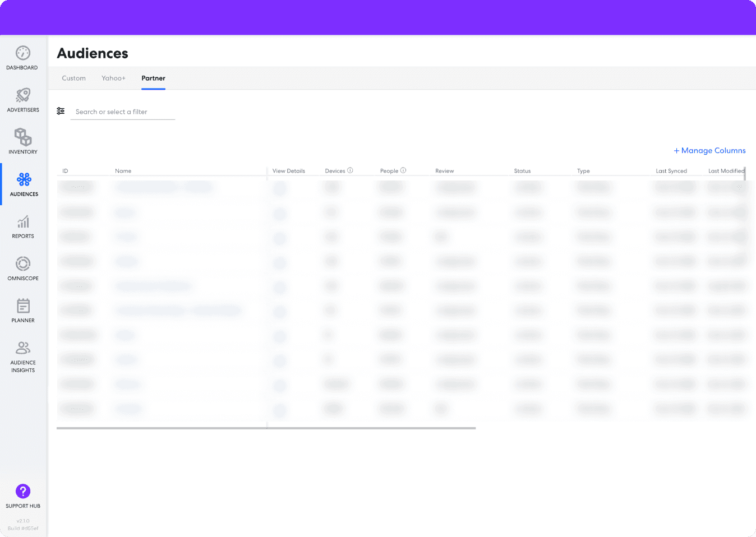Image resolution: width=756 pixels, height=537 pixels.
Task: Click the View Details column header
Action: (x=289, y=171)
